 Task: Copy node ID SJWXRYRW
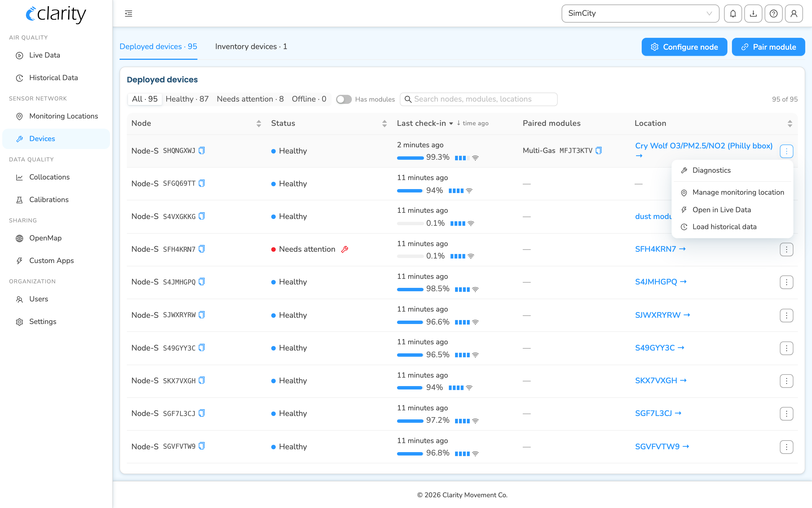point(202,315)
